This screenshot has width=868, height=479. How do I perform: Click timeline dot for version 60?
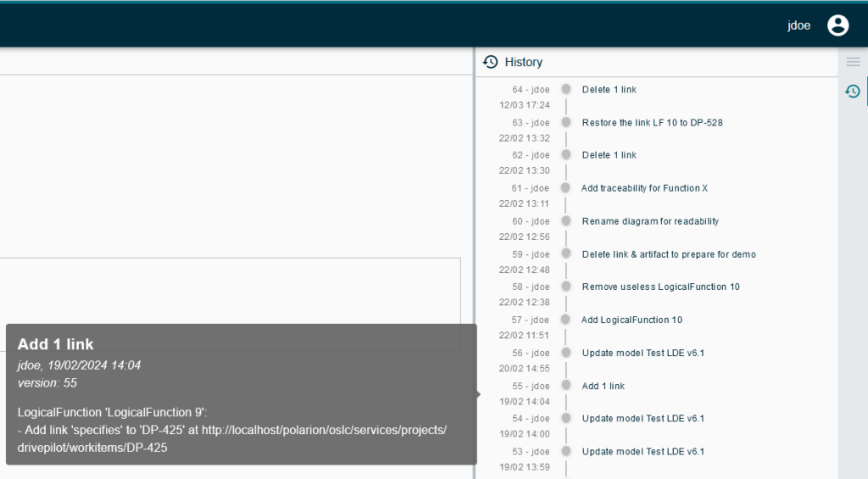pos(565,221)
